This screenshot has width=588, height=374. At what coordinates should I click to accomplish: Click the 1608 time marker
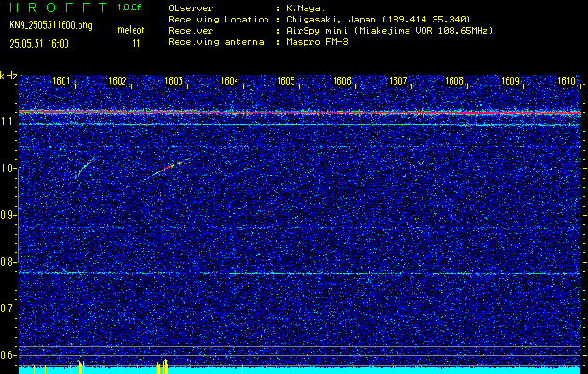point(454,81)
